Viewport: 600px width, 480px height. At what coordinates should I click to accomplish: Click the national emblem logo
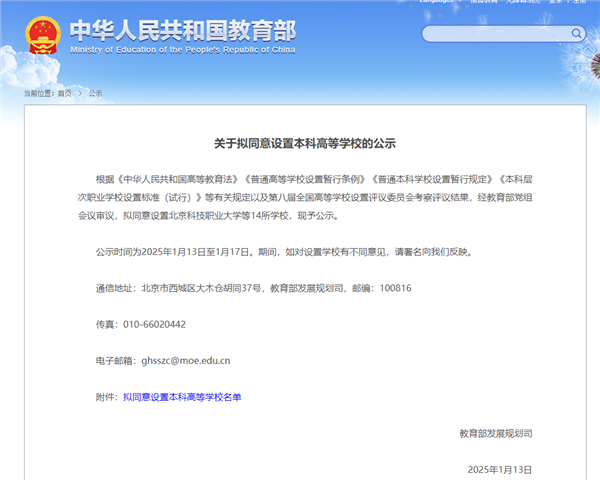(x=43, y=37)
